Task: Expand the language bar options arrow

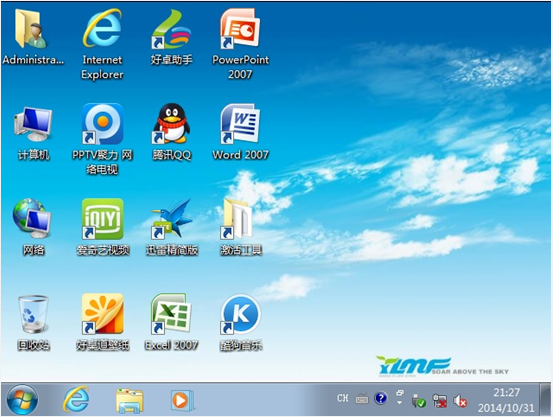Action: coord(400,403)
